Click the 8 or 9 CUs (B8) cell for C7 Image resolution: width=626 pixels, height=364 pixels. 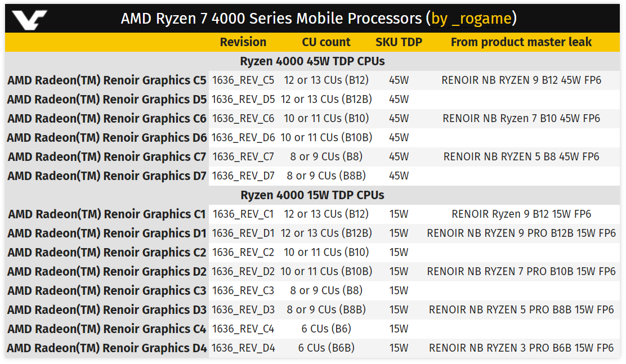[x=326, y=157]
